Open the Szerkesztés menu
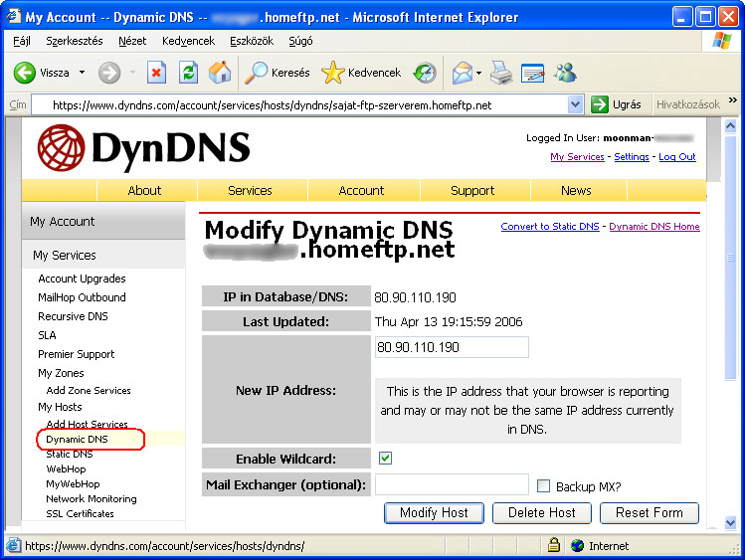 [x=75, y=41]
